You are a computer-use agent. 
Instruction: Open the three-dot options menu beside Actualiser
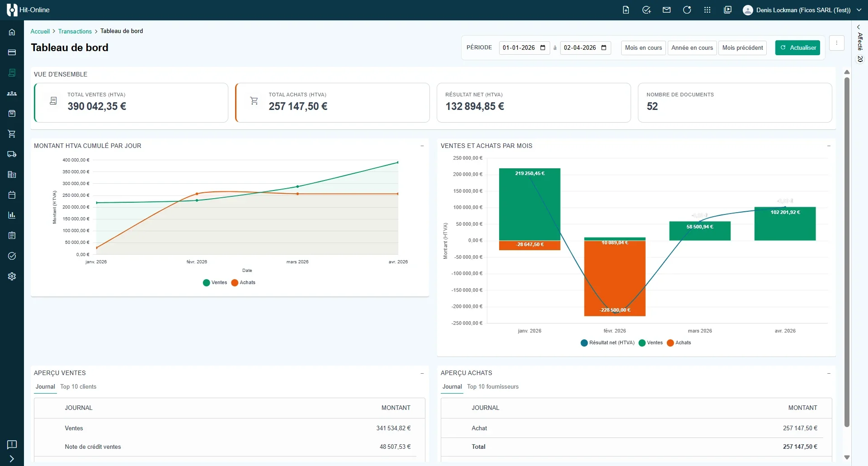[x=837, y=43]
